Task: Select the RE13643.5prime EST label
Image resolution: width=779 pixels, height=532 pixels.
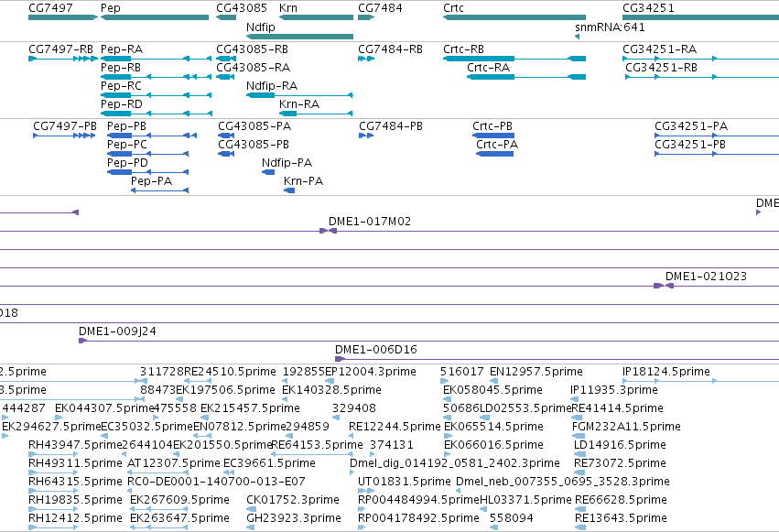Action: 621,518
